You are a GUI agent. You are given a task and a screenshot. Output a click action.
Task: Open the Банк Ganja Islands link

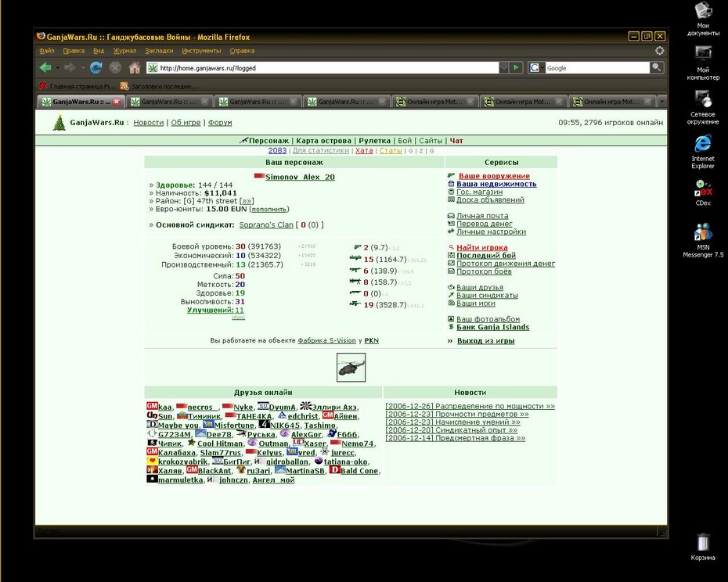click(x=492, y=327)
